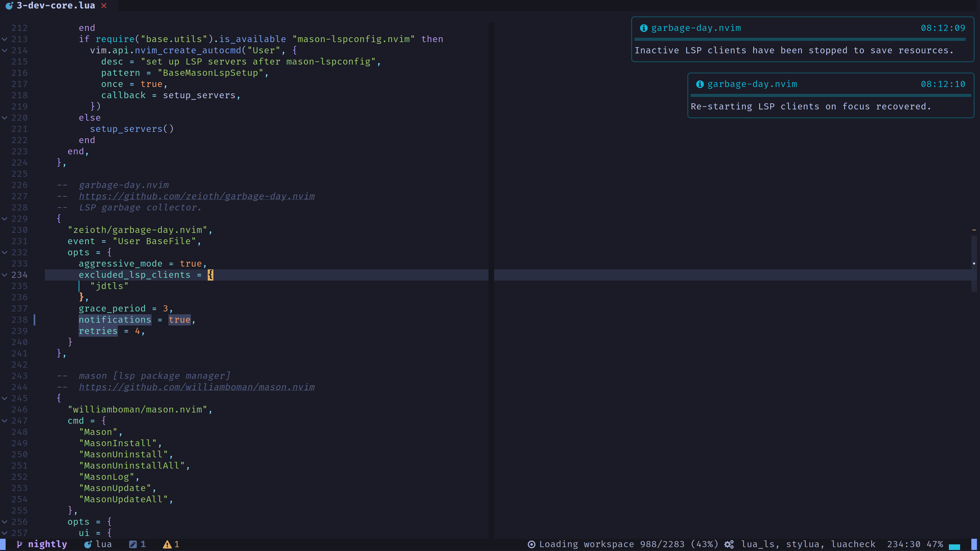Collapse fold at line 213
This screenshot has width=980, height=551.
[5, 39]
